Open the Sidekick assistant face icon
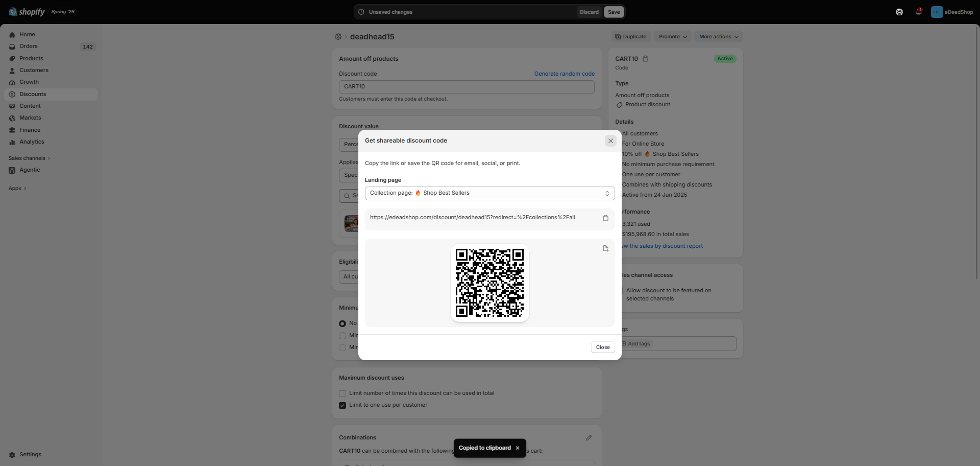 pos(899,12)
